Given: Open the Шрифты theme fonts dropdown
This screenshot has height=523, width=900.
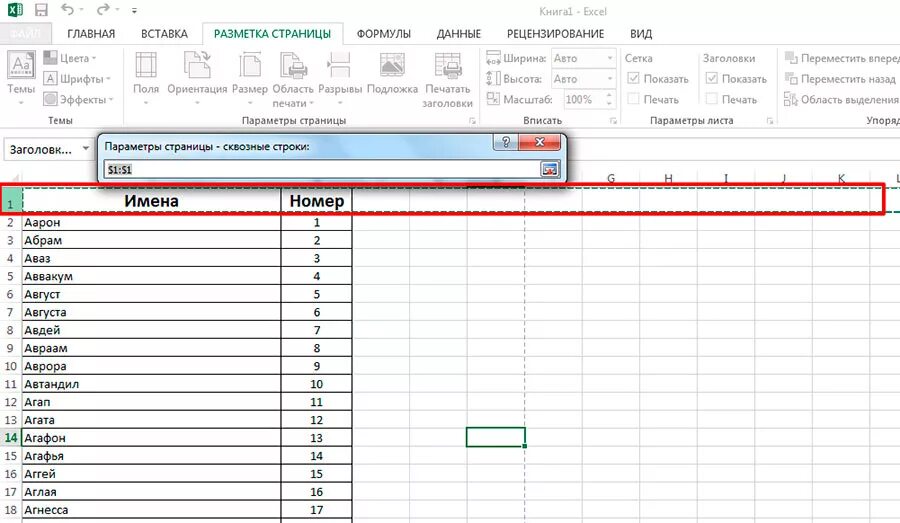Looking at the screenshot, I should (x=77, y=79).
